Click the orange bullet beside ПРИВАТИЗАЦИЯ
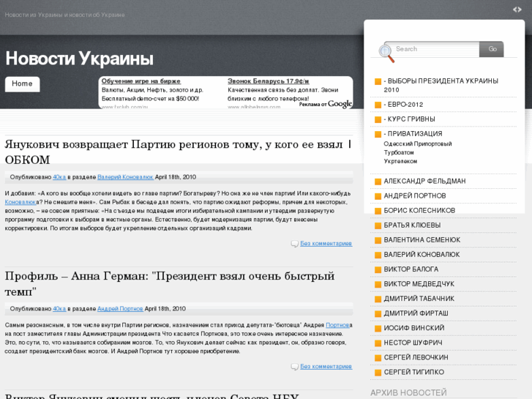This screenshot has width=532, height=399. tap(378, 134)
